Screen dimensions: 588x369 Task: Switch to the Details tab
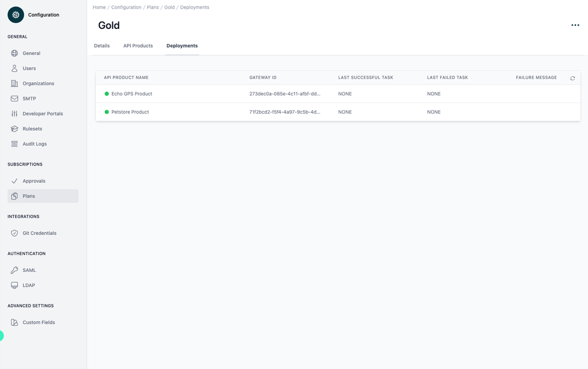click(101, 46)
